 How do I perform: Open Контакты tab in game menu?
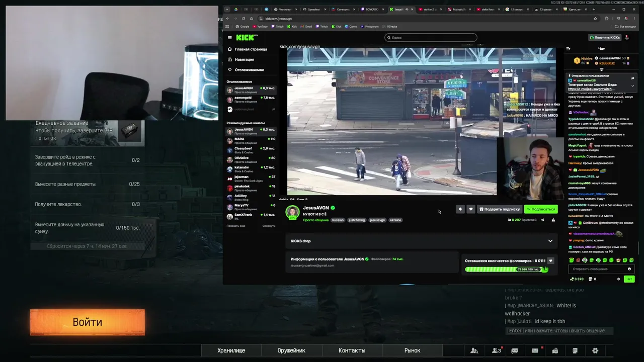point(352,350)
